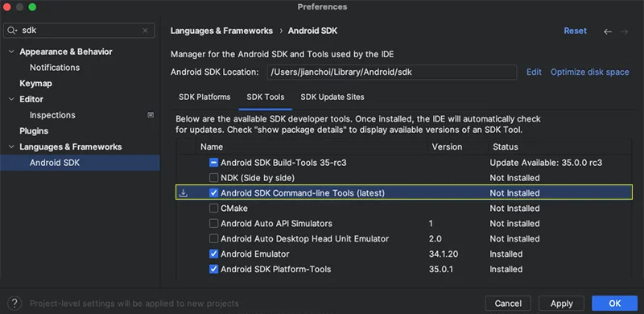The image size is (644, 314).
Task: Uncheck the Android Emulator checkbox
Action: [213, 254]
